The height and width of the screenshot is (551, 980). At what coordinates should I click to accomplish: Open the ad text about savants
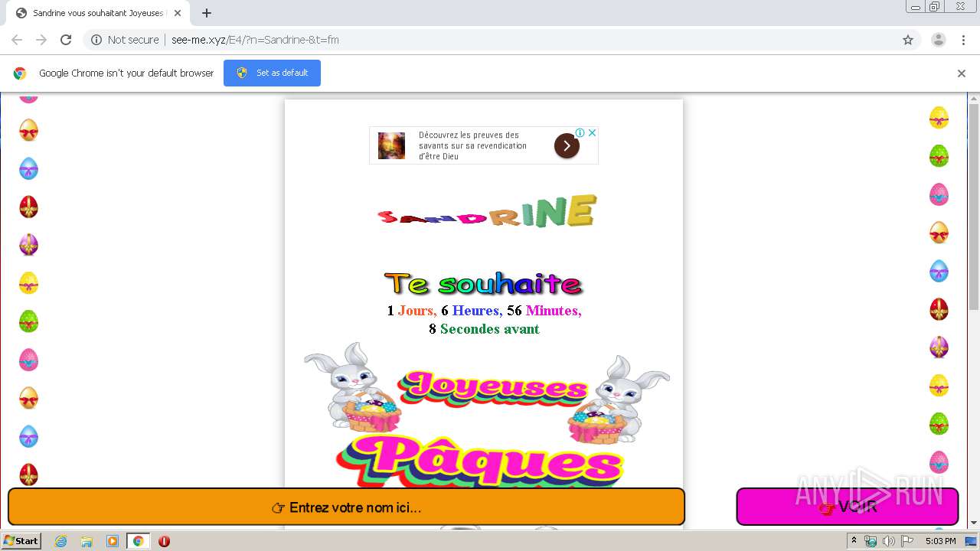coord(472,145)
